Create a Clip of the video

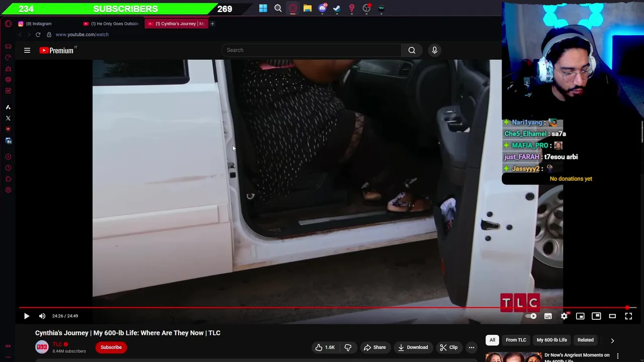(x=448, y=347)
